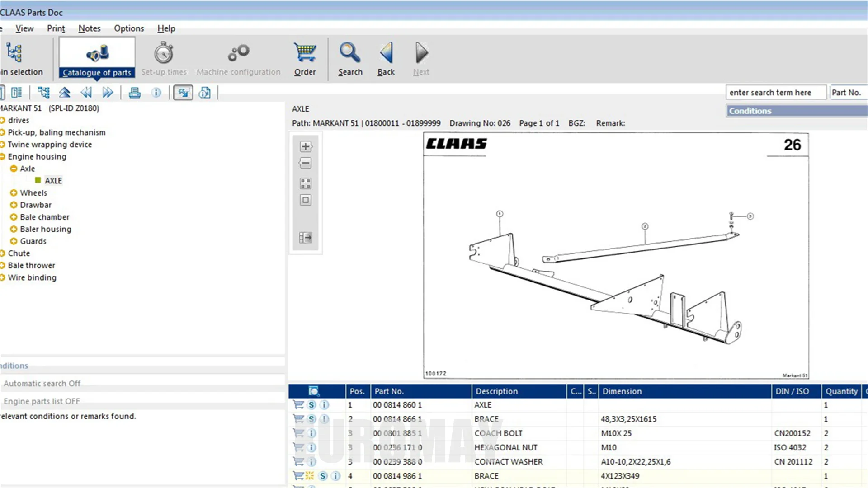Toggle the Engine parts list OFF setting
The height and width of the screenshot is (488, 868).
point(42,401)
